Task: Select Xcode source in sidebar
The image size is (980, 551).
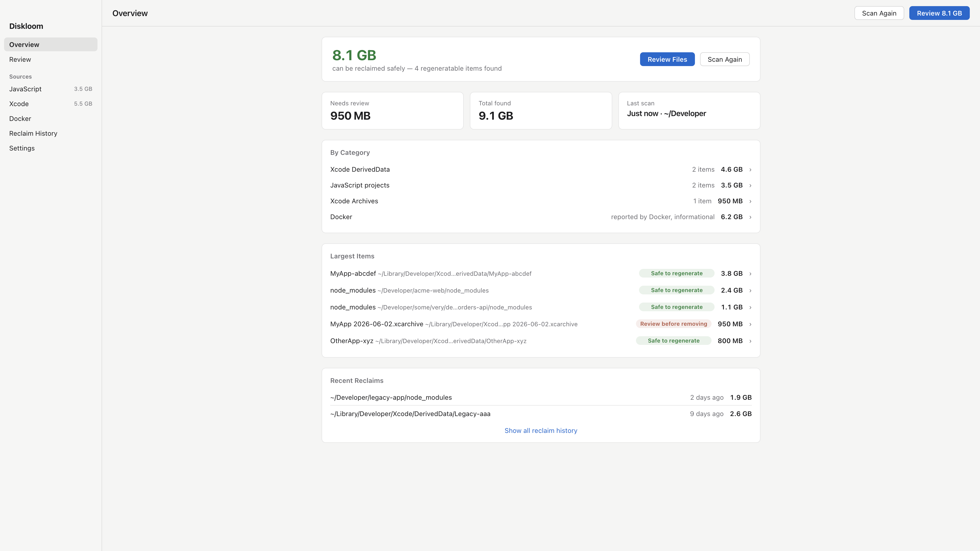Action: [x=51, y=104]
